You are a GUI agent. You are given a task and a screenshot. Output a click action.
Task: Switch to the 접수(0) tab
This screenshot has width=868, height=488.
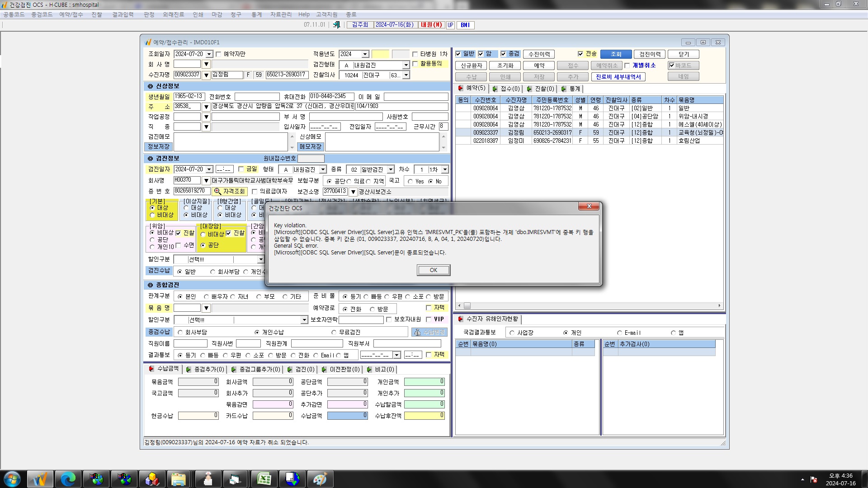point(506,89)
